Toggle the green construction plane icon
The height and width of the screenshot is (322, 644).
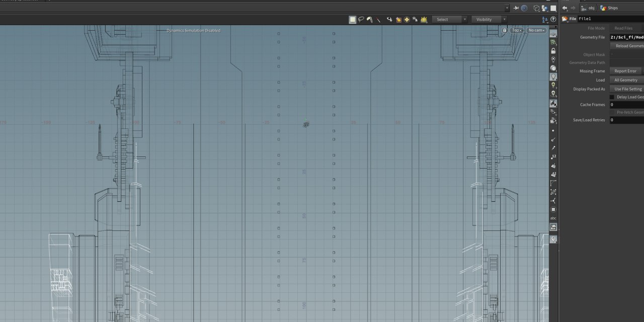(553, 42)
